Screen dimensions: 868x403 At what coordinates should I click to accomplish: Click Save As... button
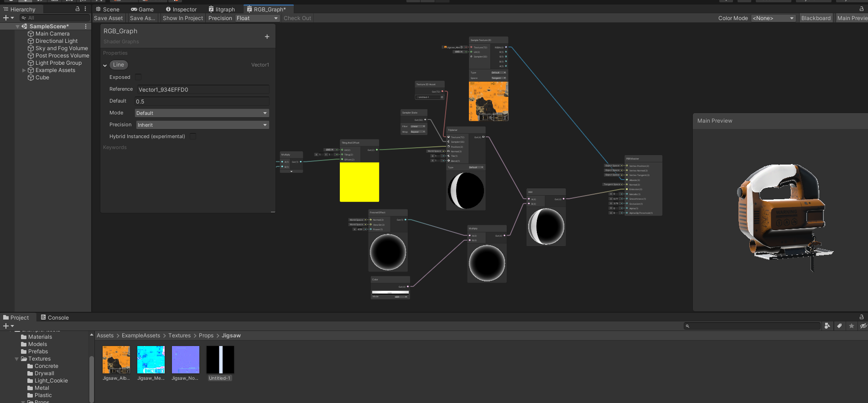(142, 18)
